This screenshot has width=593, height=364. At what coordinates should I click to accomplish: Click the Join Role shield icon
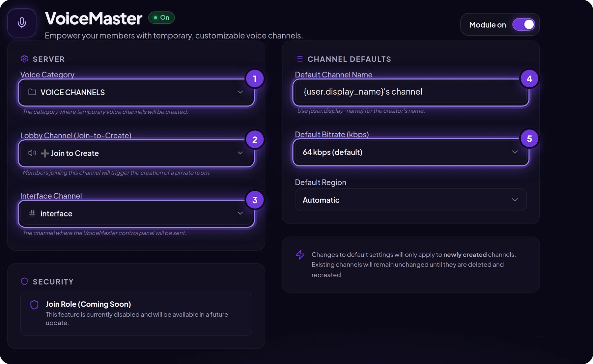34,305
